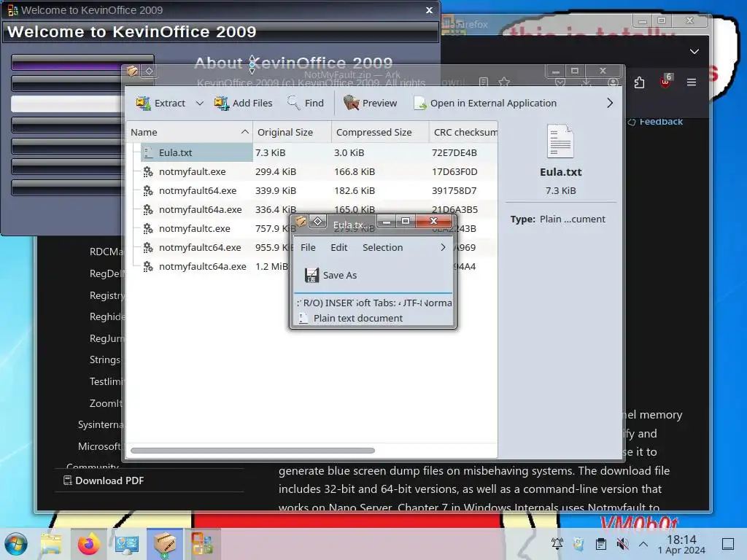Click the Firefox tab list chevron
747x560 pixels.
[694, 52]
